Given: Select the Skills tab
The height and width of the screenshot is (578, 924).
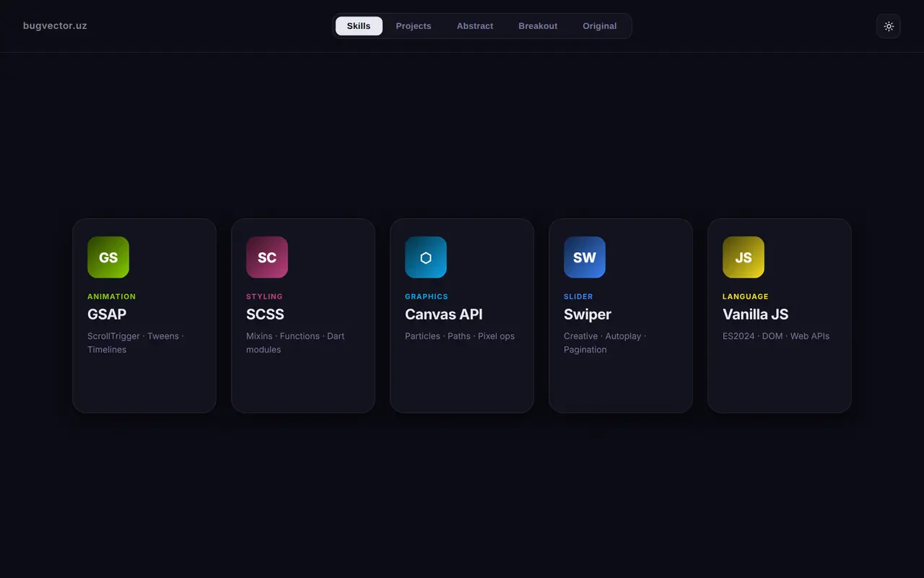Looking at the screenshot, I should [x=359, y=26].
